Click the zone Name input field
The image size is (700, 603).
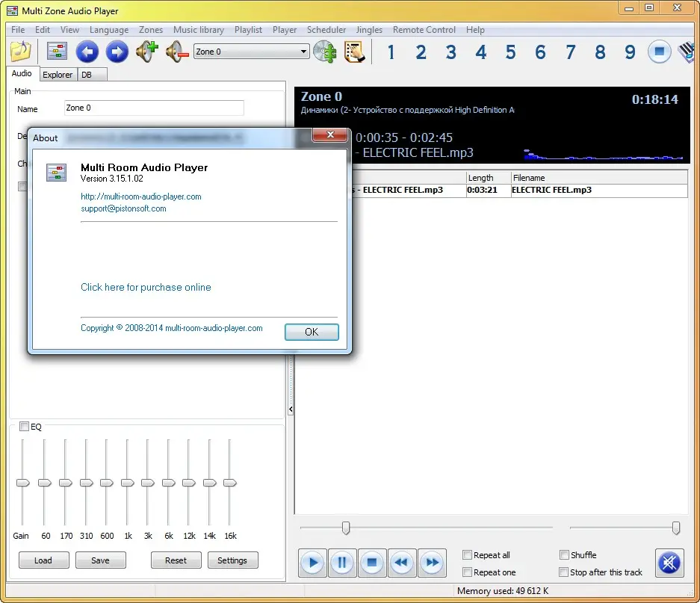(x=154, y=108)
